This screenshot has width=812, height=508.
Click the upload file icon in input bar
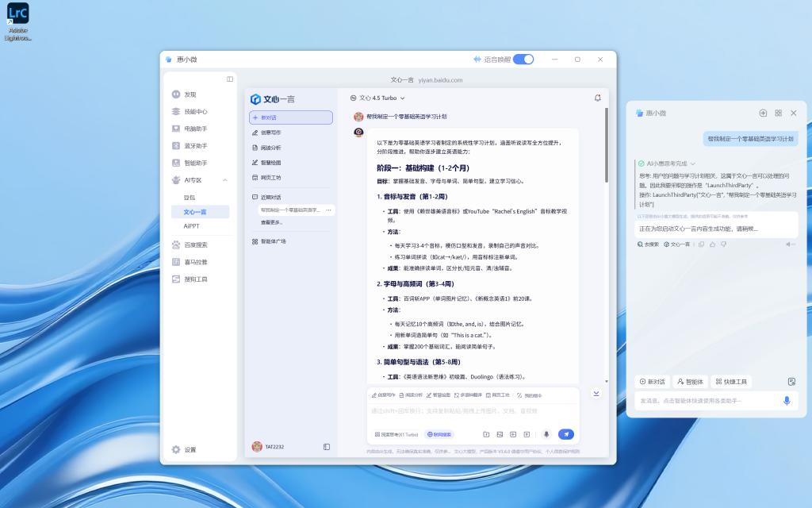tap(486, 434)
